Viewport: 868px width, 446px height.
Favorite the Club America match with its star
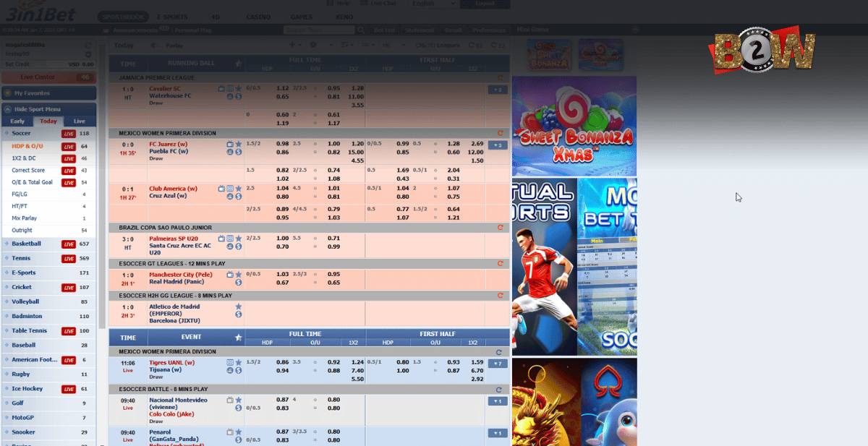coord(239,188)
